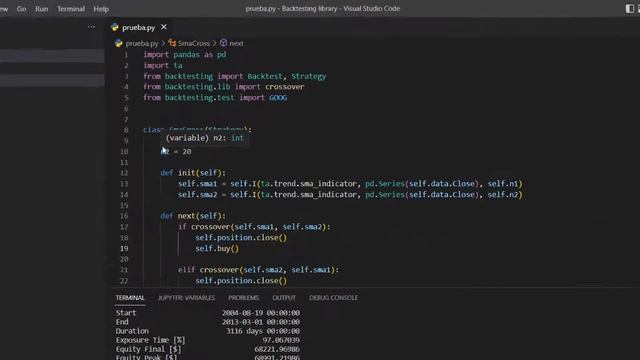
Task: Open the Help menu
Action: click(101, 9)
